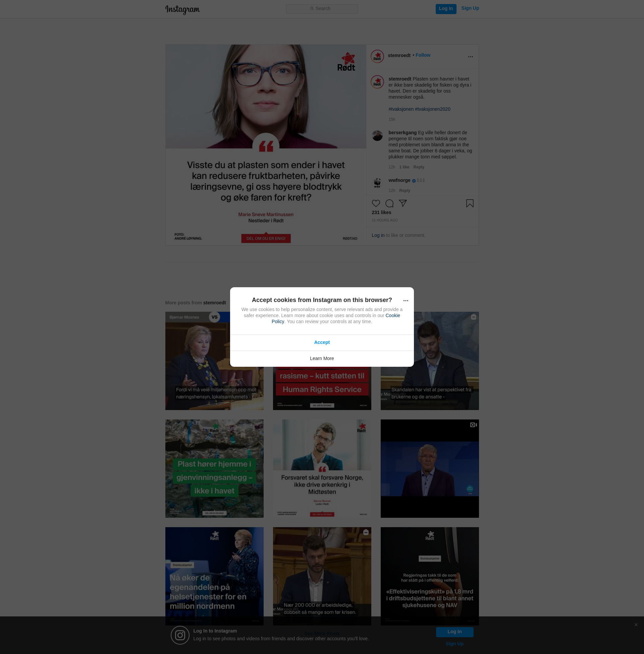Viewport: 644px width, 654px height.
Task: Open Plast hører hjemme post thumbnail
Action: point(214,468)
